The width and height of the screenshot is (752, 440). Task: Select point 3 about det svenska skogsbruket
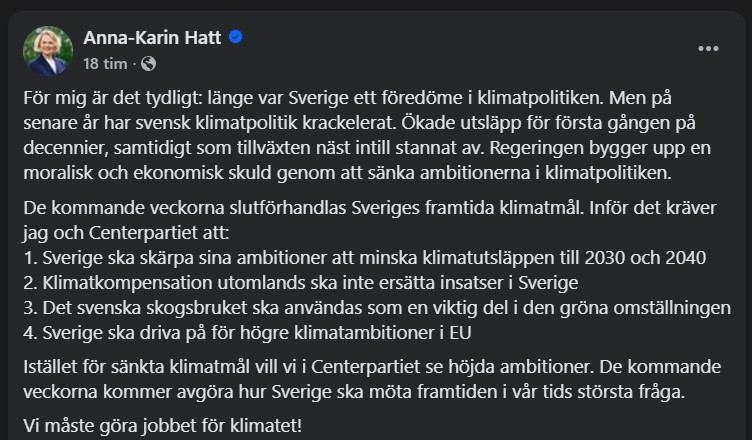377,308
